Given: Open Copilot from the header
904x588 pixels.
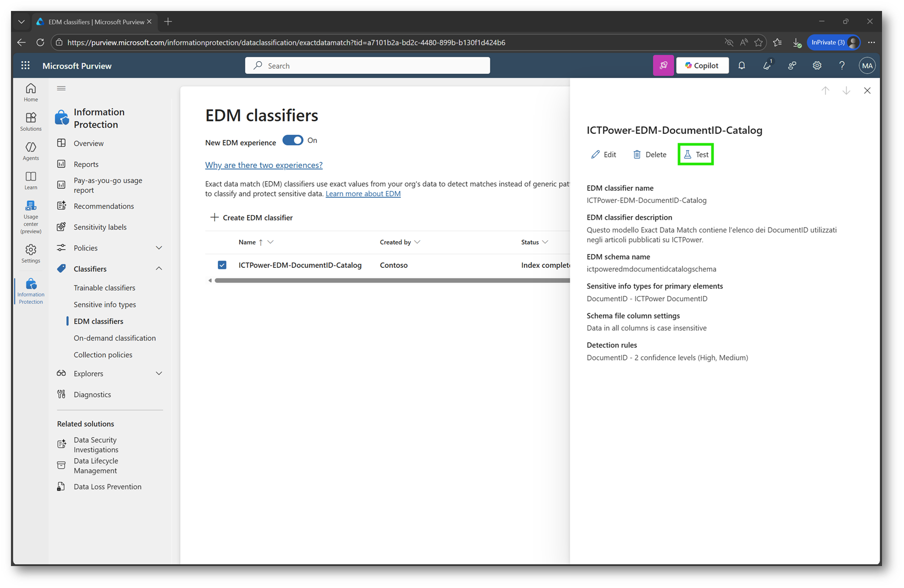Looking at the screenshot, I should pos(702,65).
